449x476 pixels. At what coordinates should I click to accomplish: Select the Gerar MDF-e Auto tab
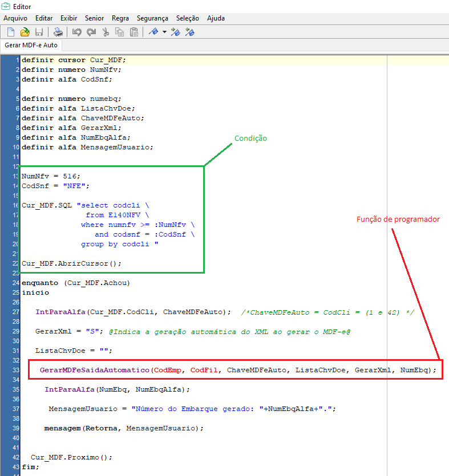coord(31,45)
